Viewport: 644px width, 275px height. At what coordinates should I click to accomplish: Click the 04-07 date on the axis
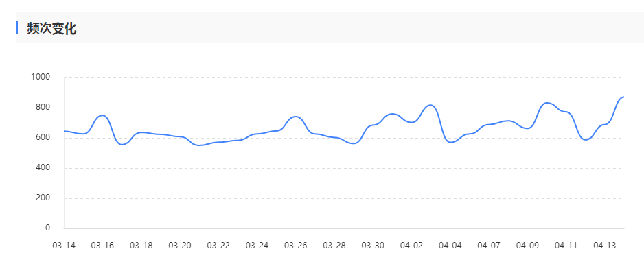pos(489,246)
